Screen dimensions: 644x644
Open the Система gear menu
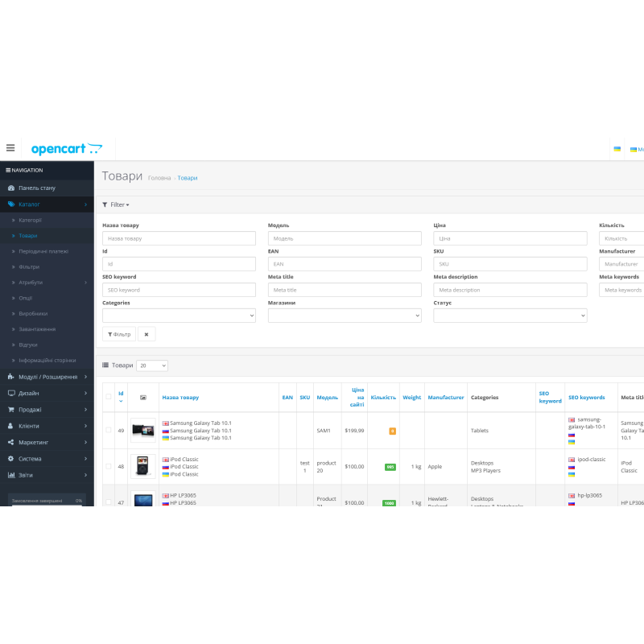pyautogui.click(x=31, y=459)
